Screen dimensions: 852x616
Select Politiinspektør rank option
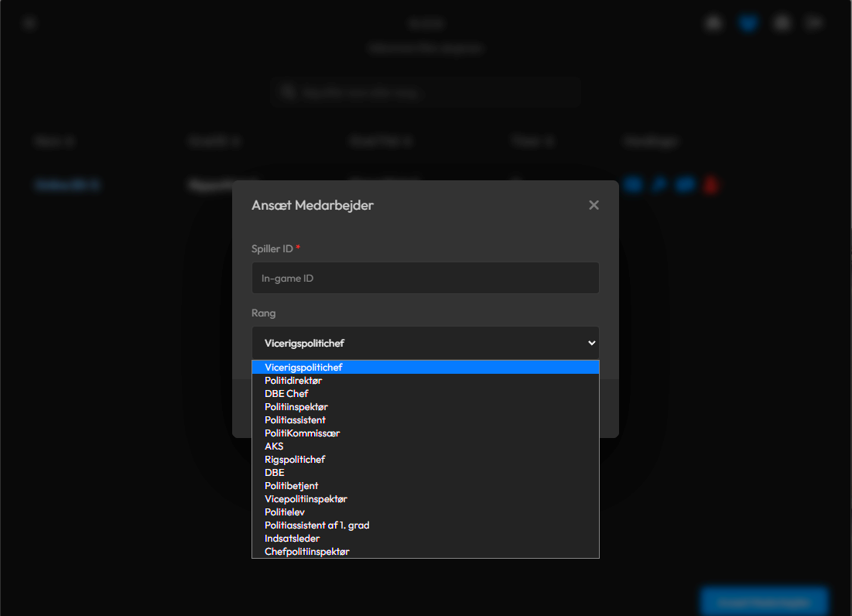point(426,407)
